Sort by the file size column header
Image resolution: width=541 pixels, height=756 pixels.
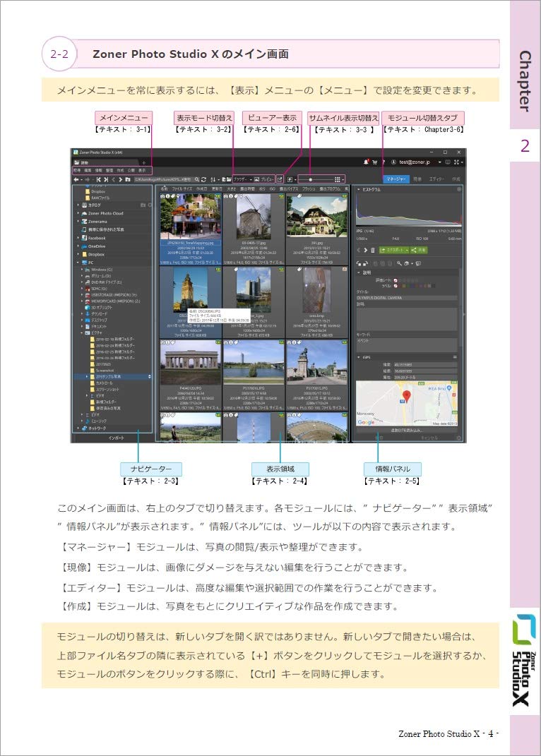(x=182, y=189)
